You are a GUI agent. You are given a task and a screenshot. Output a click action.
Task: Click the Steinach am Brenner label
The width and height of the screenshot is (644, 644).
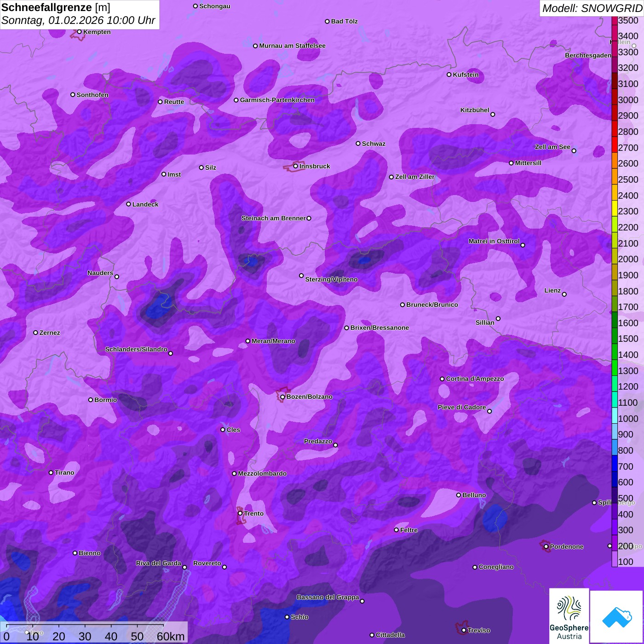(274, 218)
